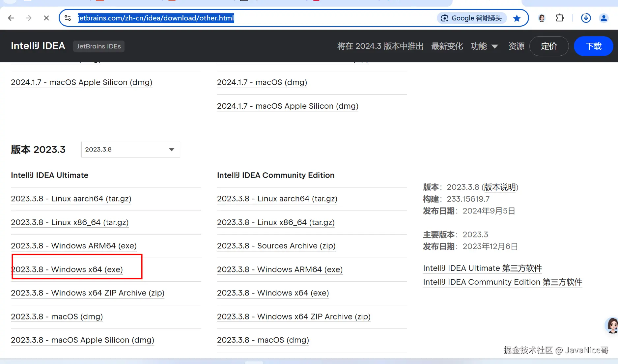
Task: Open the 资源 nav item
Action: (x=516, y=46)
